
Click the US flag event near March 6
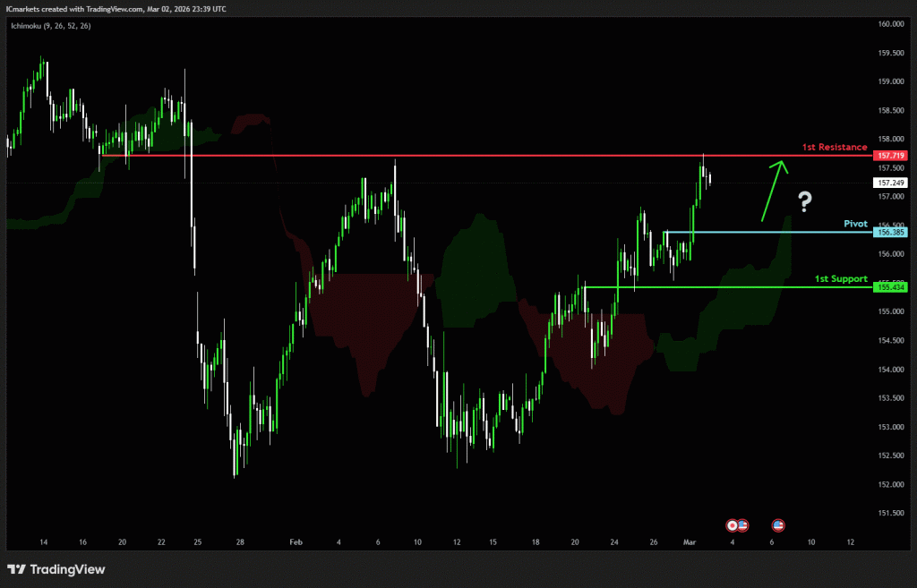pos(777,525)
